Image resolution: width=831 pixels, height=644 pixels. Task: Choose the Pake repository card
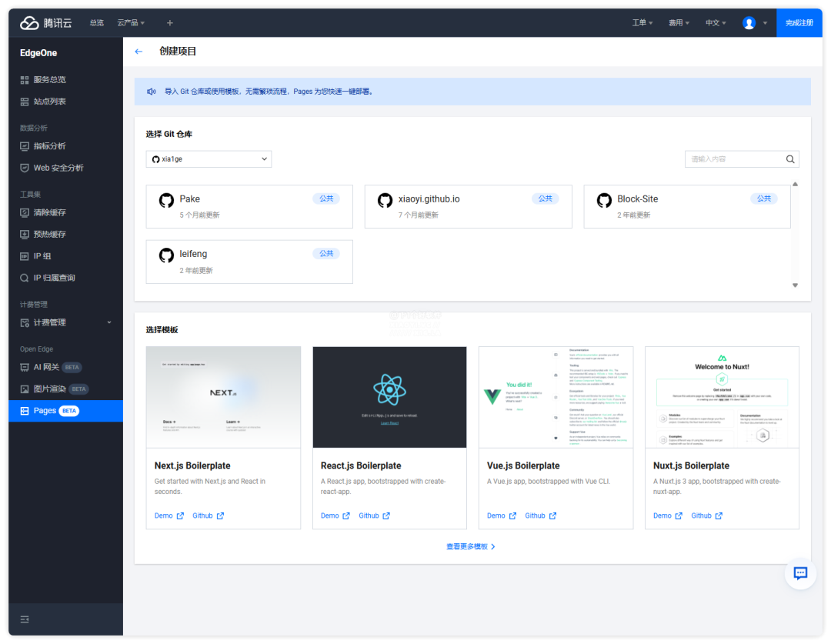click(x=249, y=207)
